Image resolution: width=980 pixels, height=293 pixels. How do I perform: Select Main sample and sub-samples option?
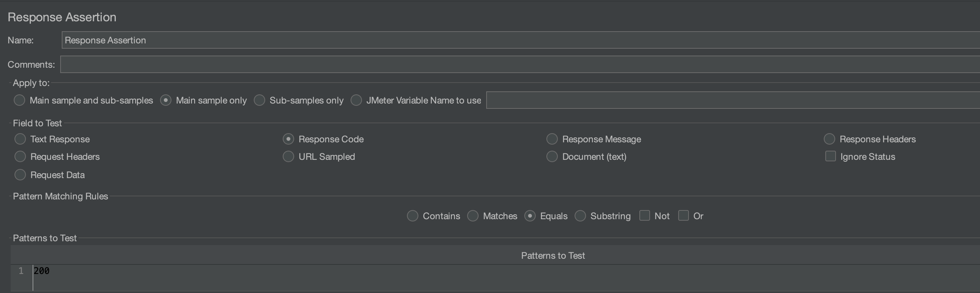(x=19, y=100)
